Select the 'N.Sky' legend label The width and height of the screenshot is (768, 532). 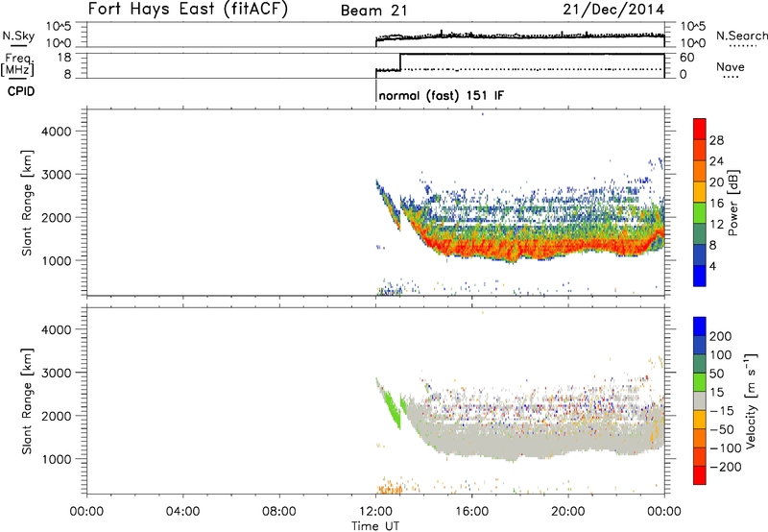pos(18,36)
